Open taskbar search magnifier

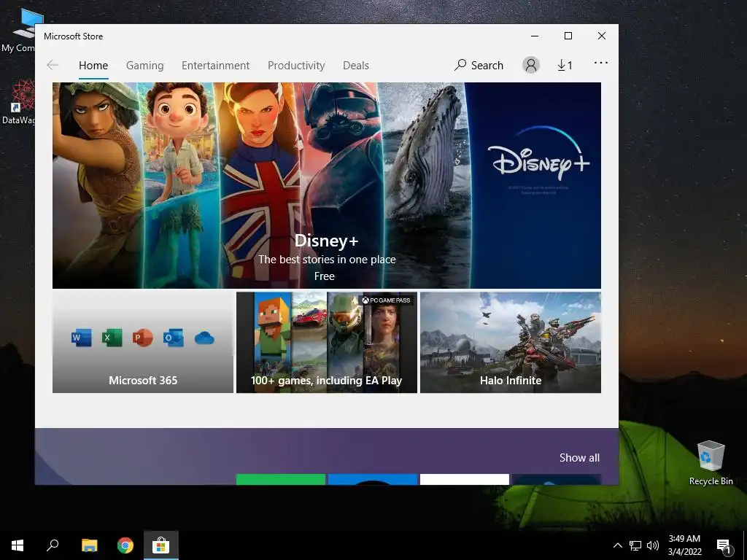[x=53, y=545]
